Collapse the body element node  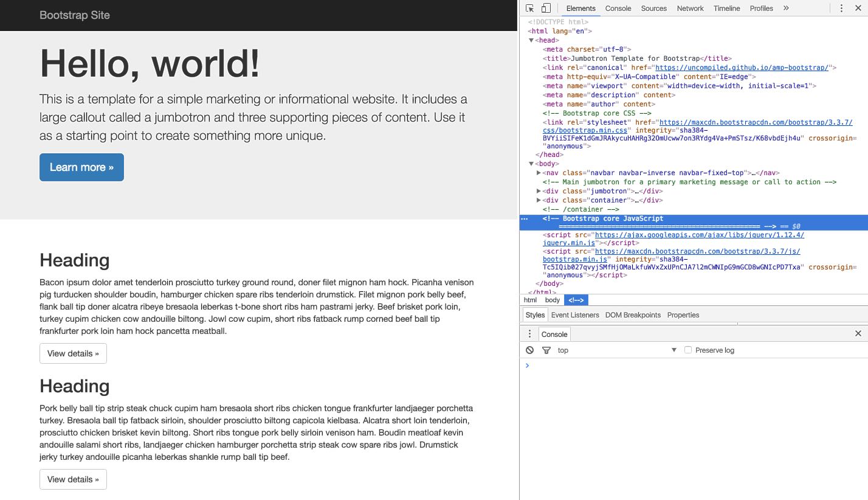pos(531,164)
